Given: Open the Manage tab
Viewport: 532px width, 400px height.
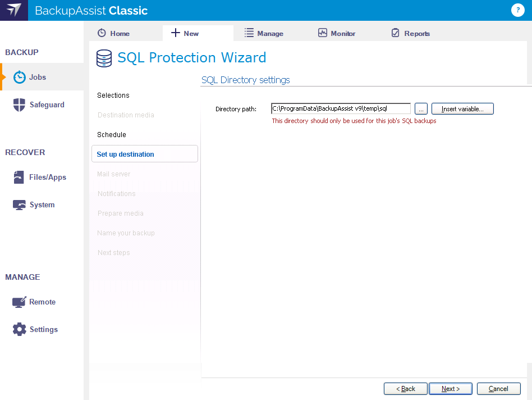Looking at the screenshot, I should point(270,33).
